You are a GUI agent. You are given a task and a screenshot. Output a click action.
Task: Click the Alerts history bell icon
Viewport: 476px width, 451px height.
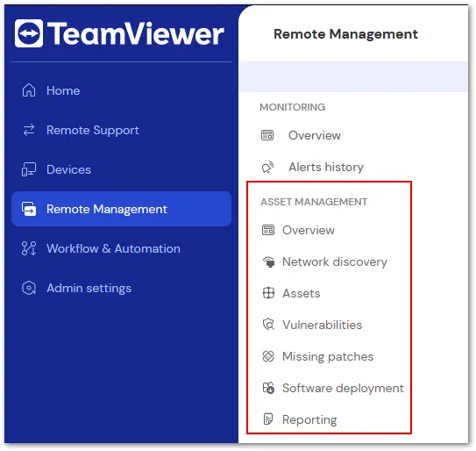(267, 167)
